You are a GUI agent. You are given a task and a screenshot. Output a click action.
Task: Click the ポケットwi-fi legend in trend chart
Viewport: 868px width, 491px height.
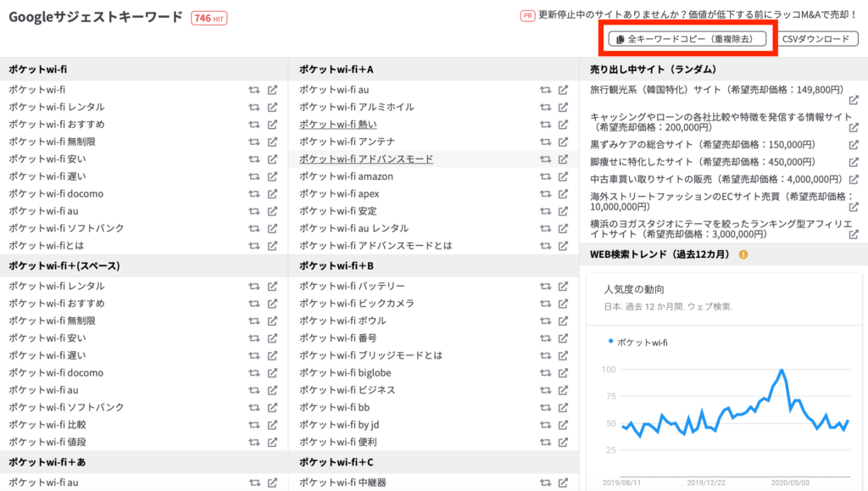click(637, 343)
